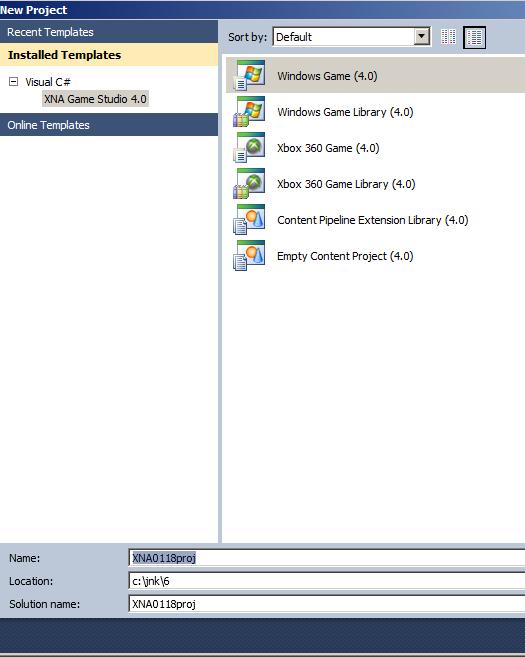The height and width of the screenshot is (658, 525).
Task: Select XNA Game Studio 4.0 node
Action: point(95,99)
